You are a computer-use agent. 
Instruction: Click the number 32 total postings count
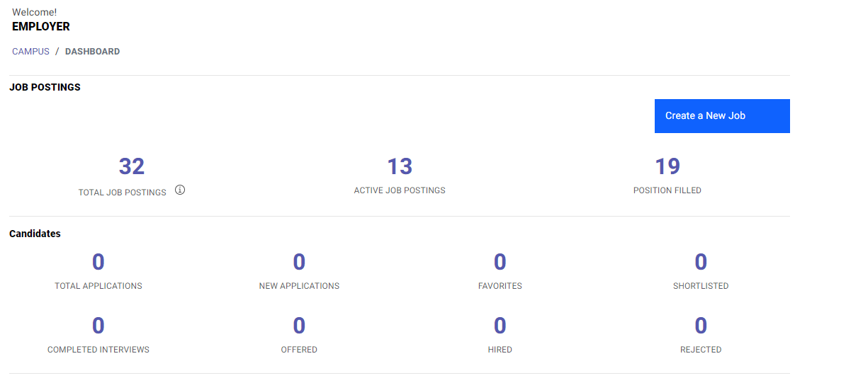click(x=132, y=166)
